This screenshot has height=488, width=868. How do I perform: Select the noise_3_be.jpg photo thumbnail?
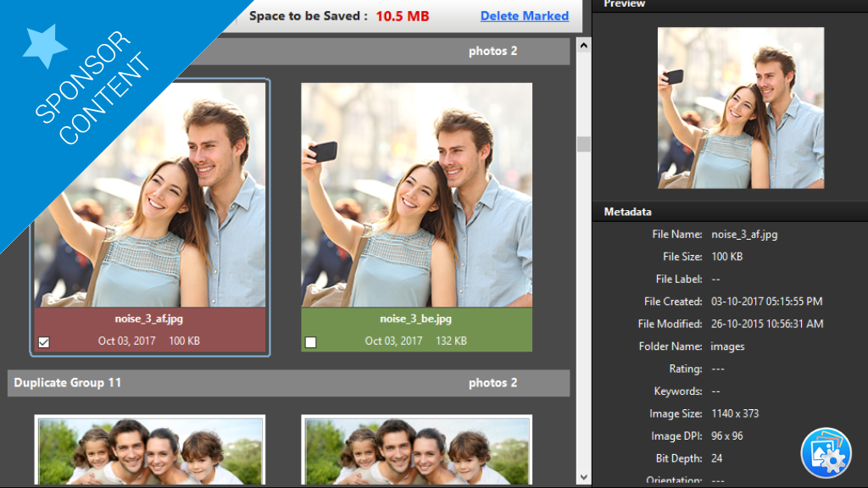pyautogui.click(x=416, y=195)
